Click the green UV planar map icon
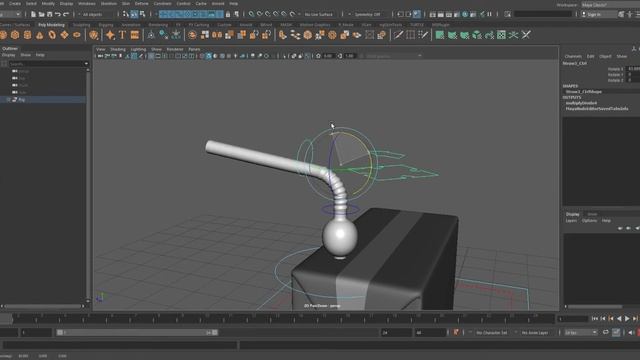The width and height of the screenshot is (640, 360). point(440,35)
